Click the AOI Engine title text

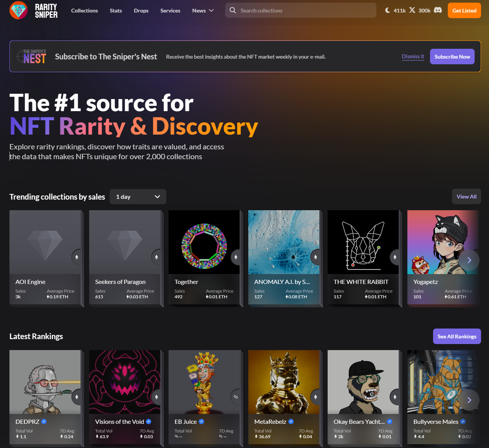[x=30, y=282]
